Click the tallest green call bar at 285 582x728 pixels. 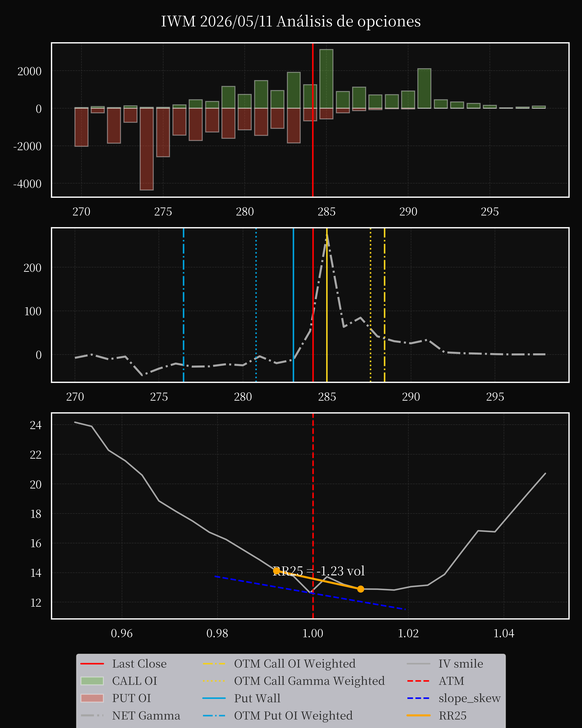[326, 79]
